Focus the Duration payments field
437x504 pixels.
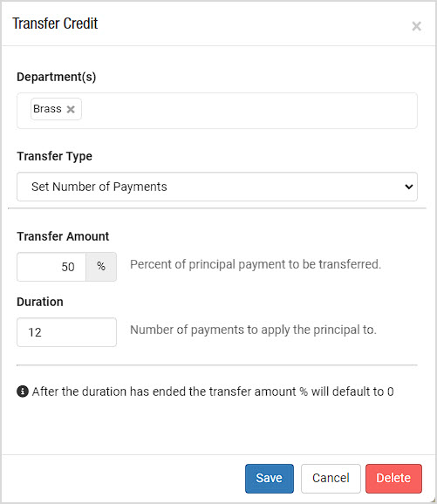66,332
